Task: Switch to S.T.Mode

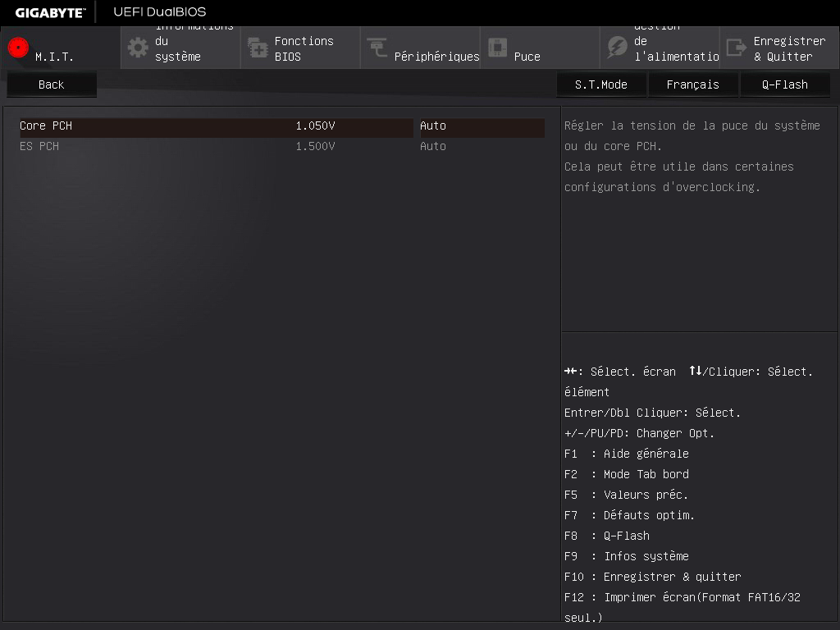Action: tap(601, 84)
